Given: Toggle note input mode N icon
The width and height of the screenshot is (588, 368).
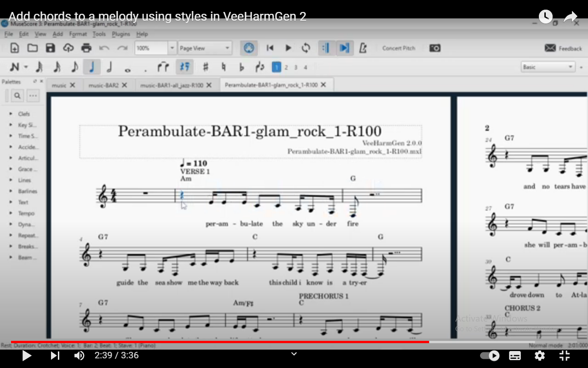Looking at the screenshot, I should 14,67.
